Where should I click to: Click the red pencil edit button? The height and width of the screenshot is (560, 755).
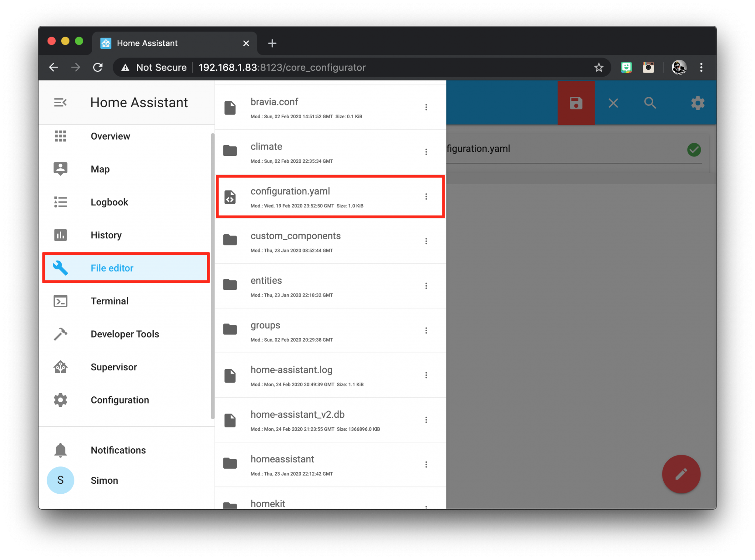point(681,475)
